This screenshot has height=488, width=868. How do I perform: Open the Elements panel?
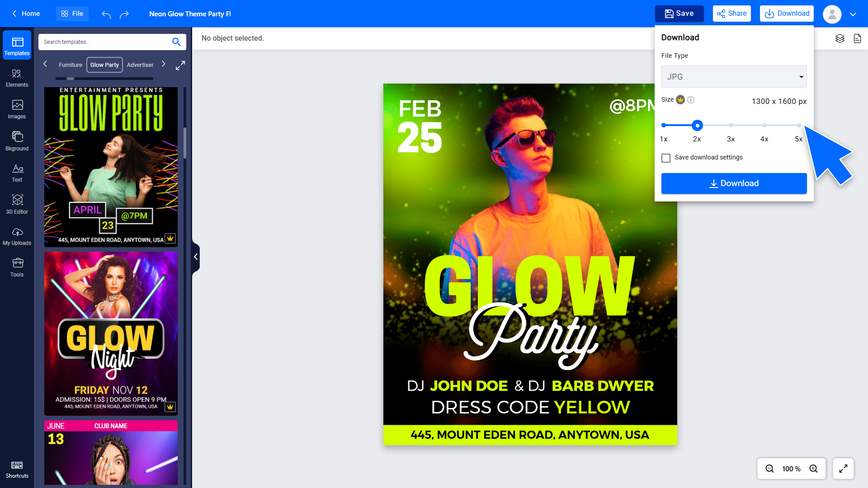(x=17, y=78)
